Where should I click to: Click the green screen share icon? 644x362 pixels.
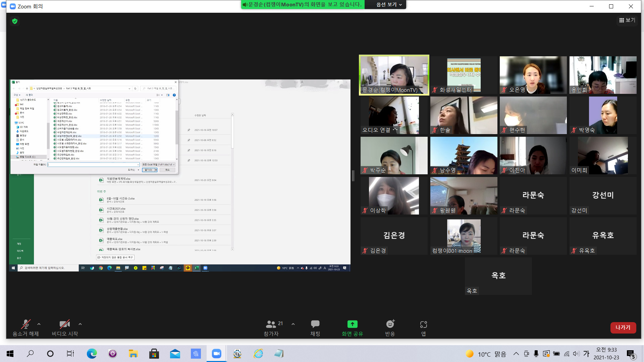tap(352, 324)
